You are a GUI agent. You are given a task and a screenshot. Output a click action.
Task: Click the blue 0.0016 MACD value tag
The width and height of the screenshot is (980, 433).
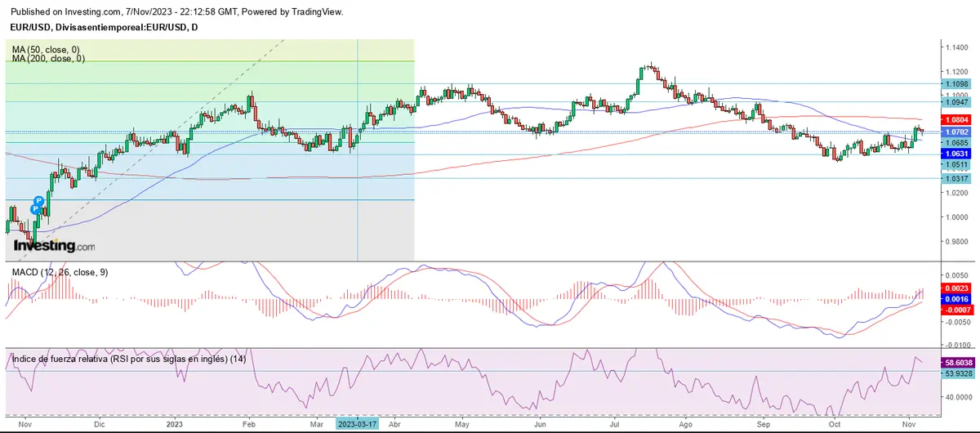(x=956, y=300)
